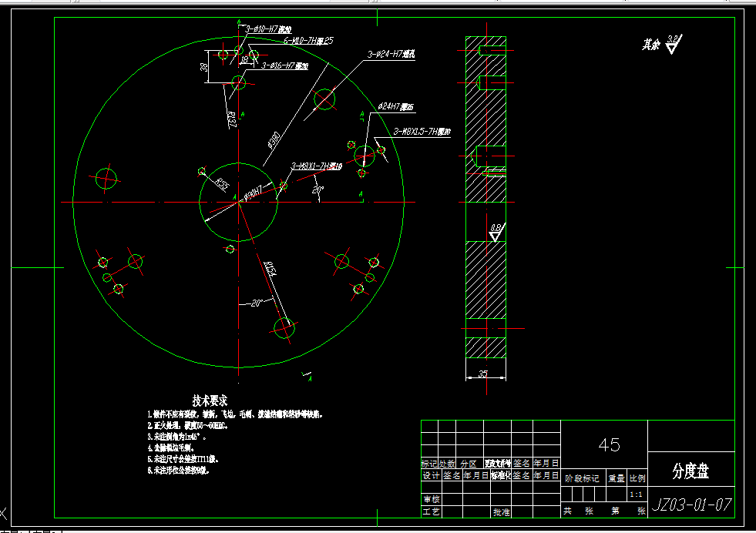
Task: Select the 0.8 roughness symbol in section view
Action: tap(496, 233)
